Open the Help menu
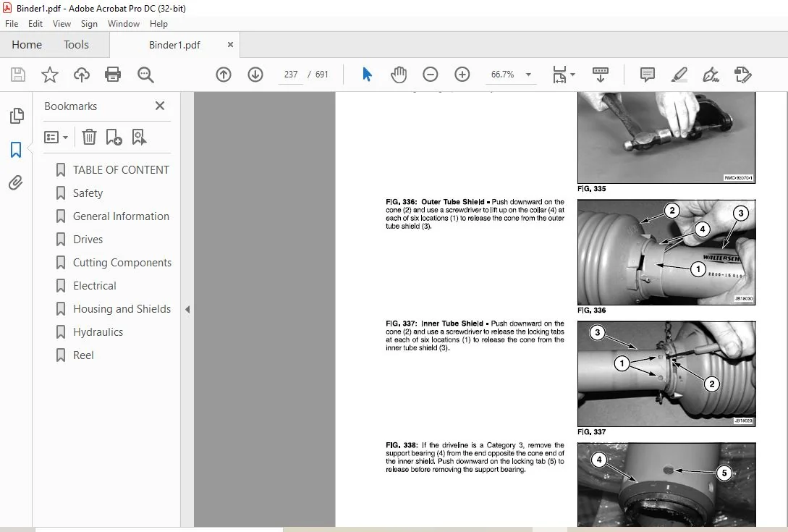The image size is (788, 532). pyautogui.click(x=158, y=24)
